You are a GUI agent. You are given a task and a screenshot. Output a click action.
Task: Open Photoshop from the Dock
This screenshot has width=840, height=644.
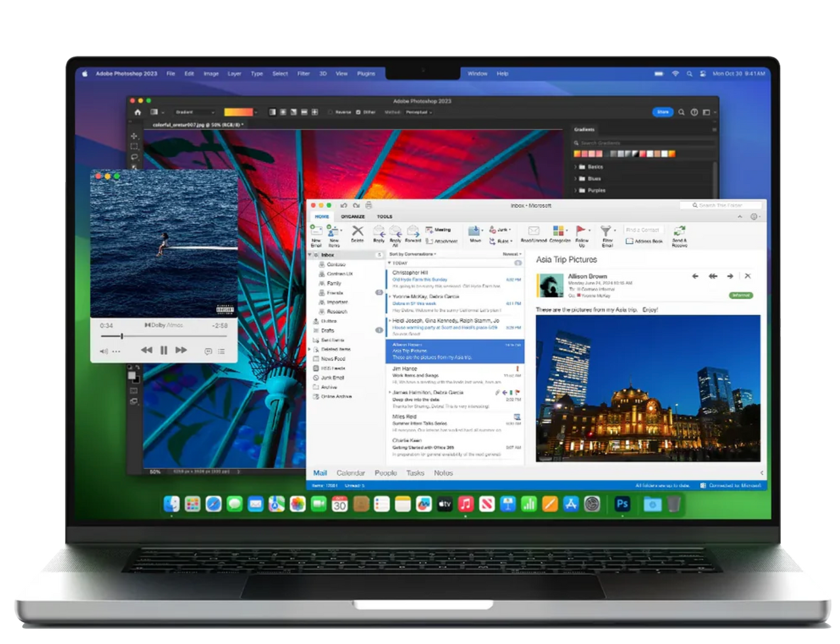point(622,504)
